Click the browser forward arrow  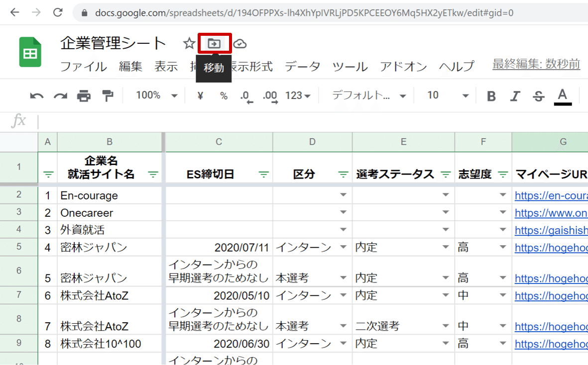point(36,12)
